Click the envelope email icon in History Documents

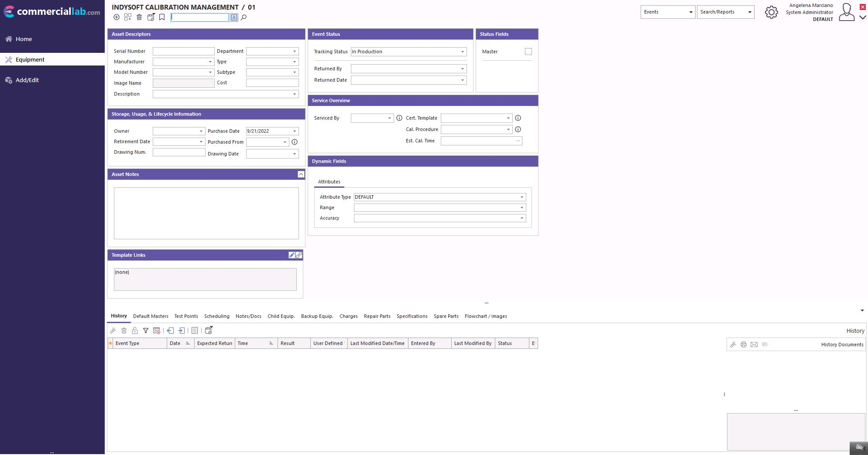coord(754,345)
